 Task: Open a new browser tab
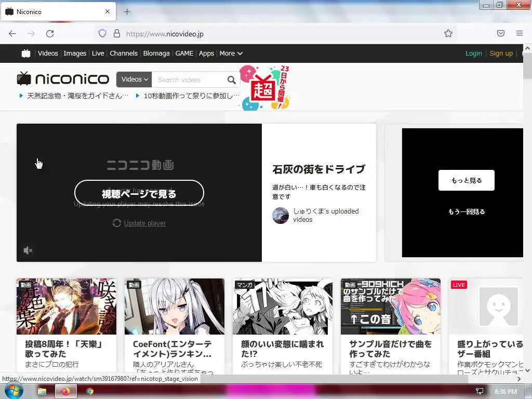127,11
